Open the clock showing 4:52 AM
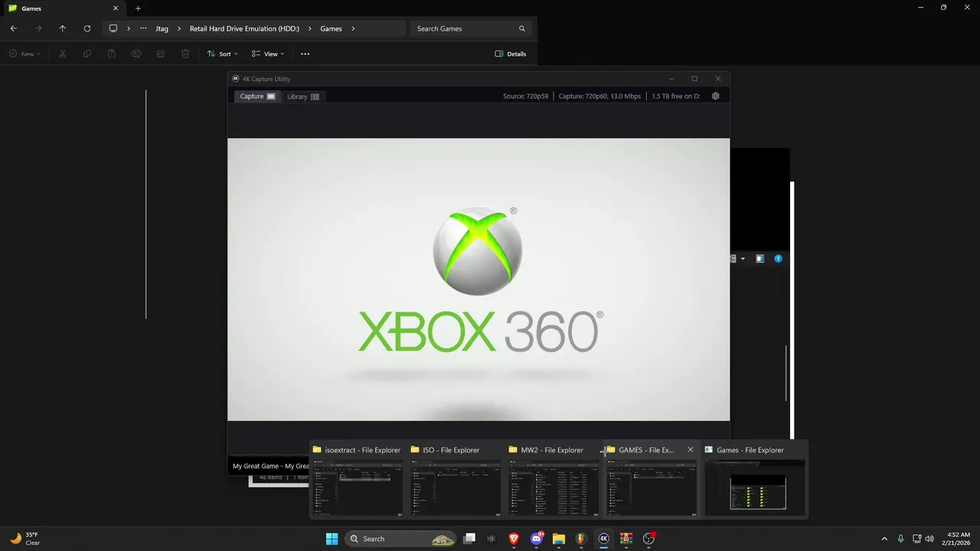980x551 pixels. tap(958, 539)
